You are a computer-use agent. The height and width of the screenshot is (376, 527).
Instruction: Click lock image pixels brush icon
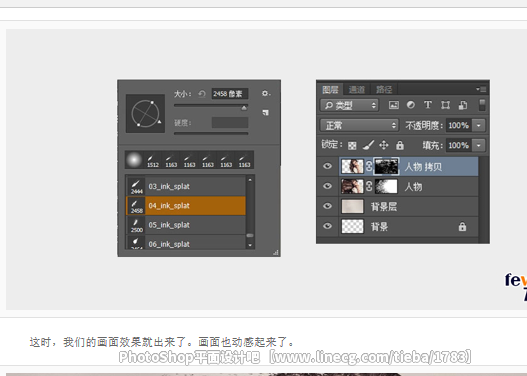pos(368,145)
